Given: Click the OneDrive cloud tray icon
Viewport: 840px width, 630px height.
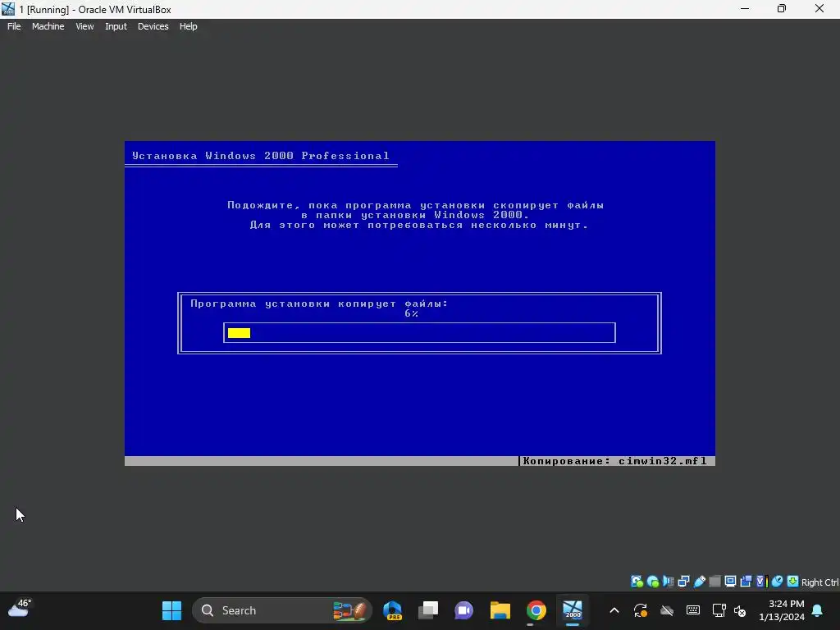Looking at the screenshot, I should coord(666,610).
